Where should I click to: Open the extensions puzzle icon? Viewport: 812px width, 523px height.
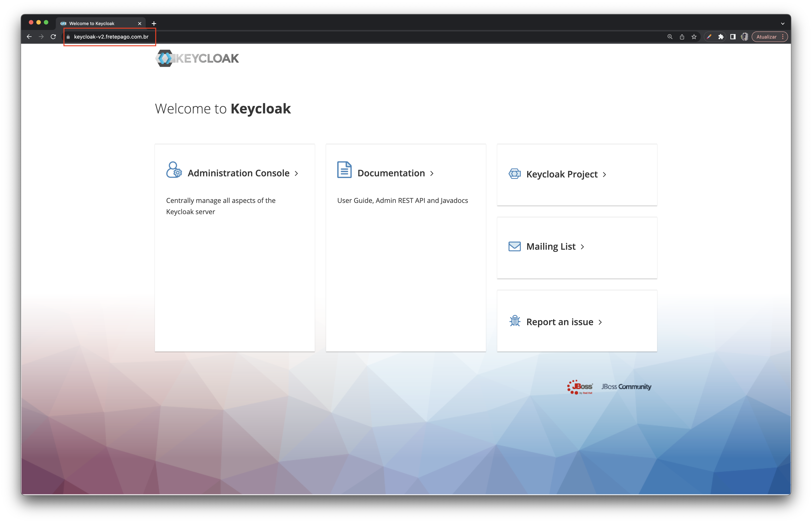[x=721, y=37]
